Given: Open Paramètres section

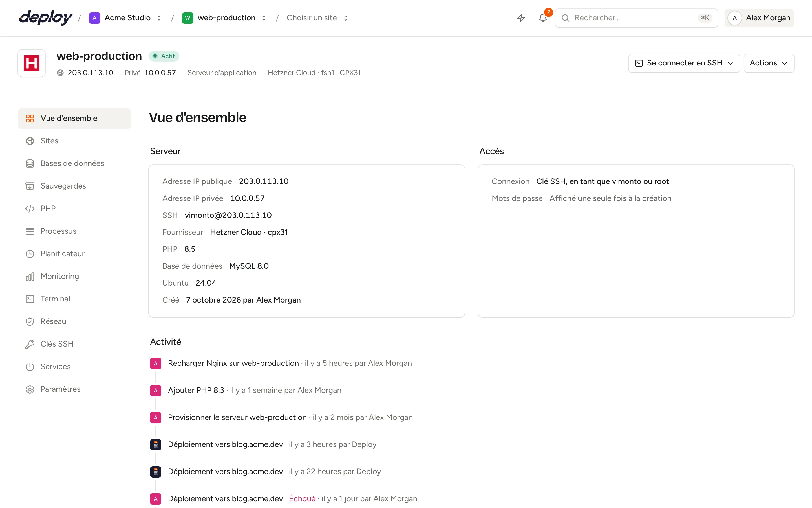Looking at the screenshot, I should point(74,389).
